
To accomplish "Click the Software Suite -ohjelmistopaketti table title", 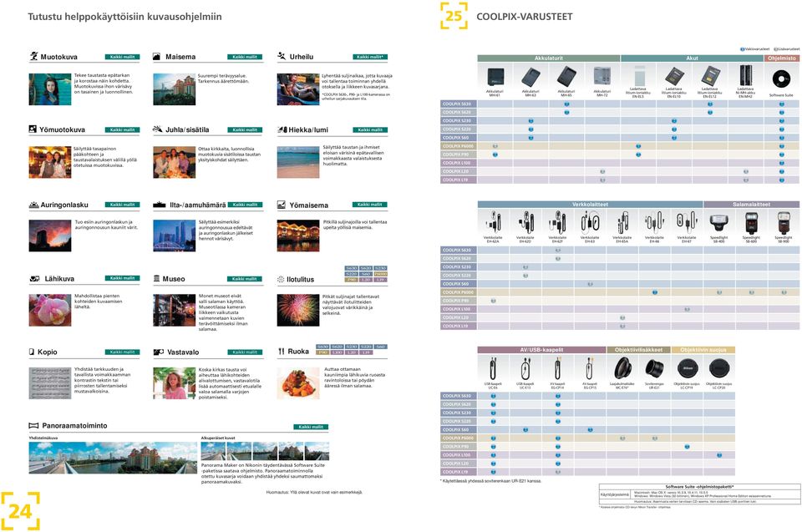I will click(x=700, y=486).
